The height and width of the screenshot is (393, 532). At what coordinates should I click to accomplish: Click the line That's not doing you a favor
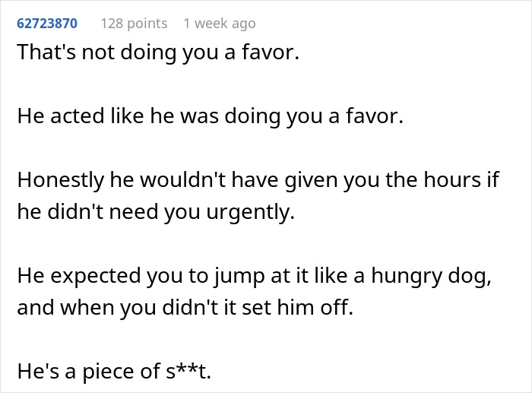pos(158,52)
